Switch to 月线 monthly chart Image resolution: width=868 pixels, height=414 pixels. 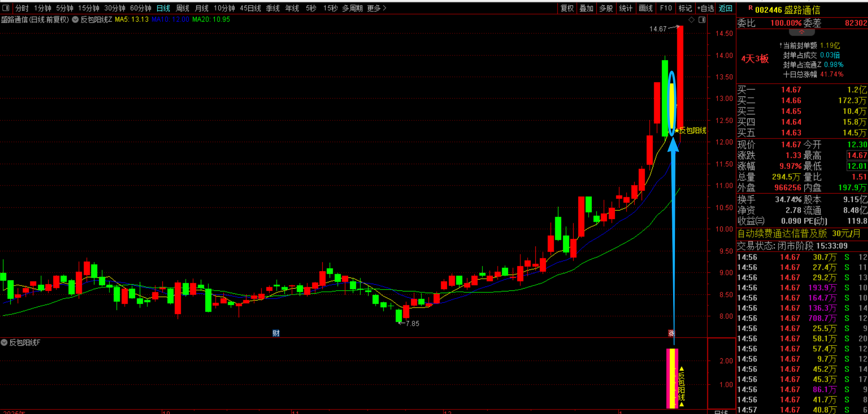pyautogui.click(x=202, y=8)
